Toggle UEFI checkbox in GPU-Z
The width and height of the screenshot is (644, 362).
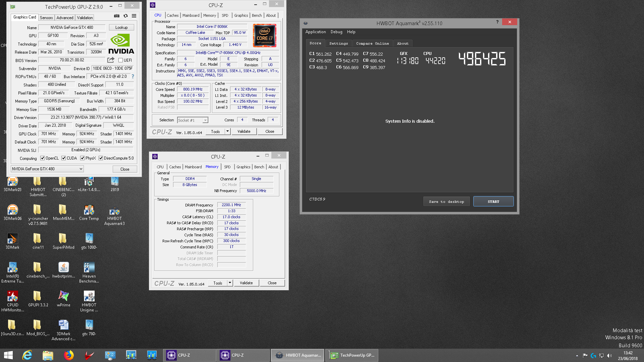click(x=120, y=60)
